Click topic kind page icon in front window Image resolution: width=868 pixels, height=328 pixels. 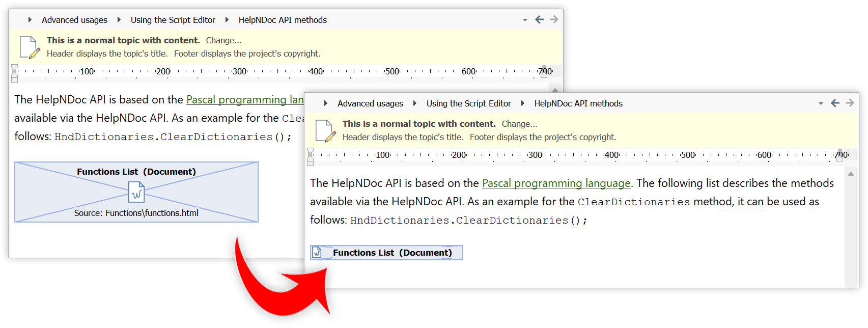325,131
